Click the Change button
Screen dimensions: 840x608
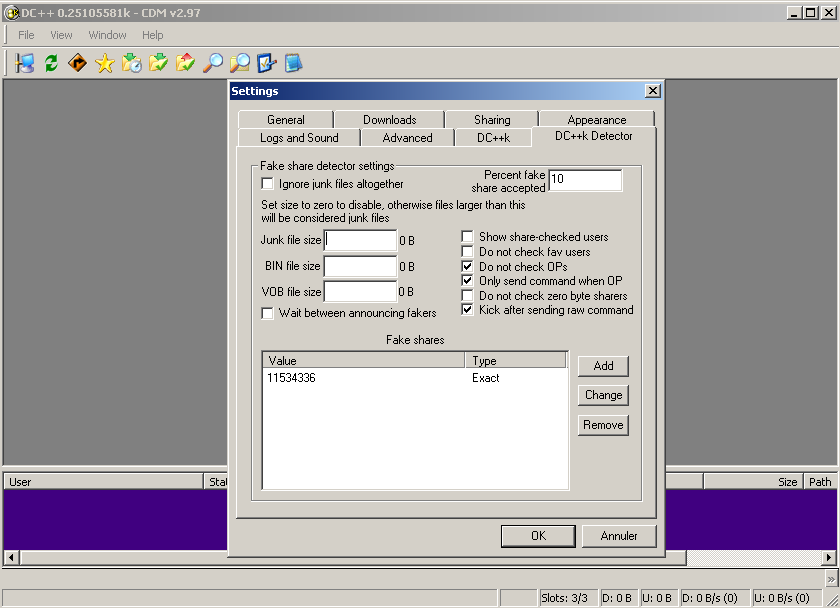[603, 395]
